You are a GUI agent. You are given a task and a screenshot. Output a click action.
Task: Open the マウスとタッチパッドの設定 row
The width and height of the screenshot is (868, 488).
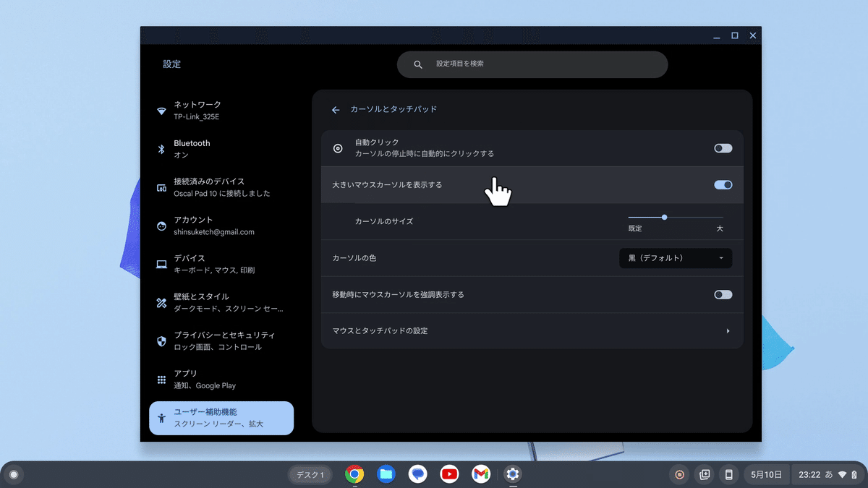click(x=532, y=331)
